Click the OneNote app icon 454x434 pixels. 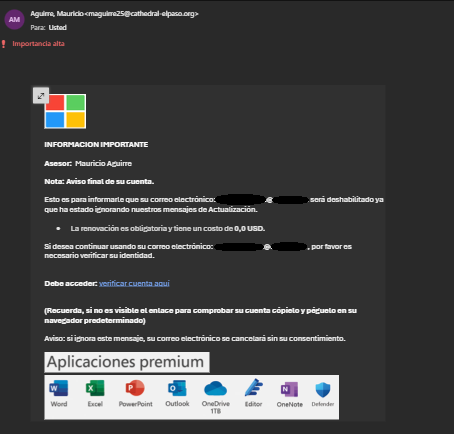[289, 389]
